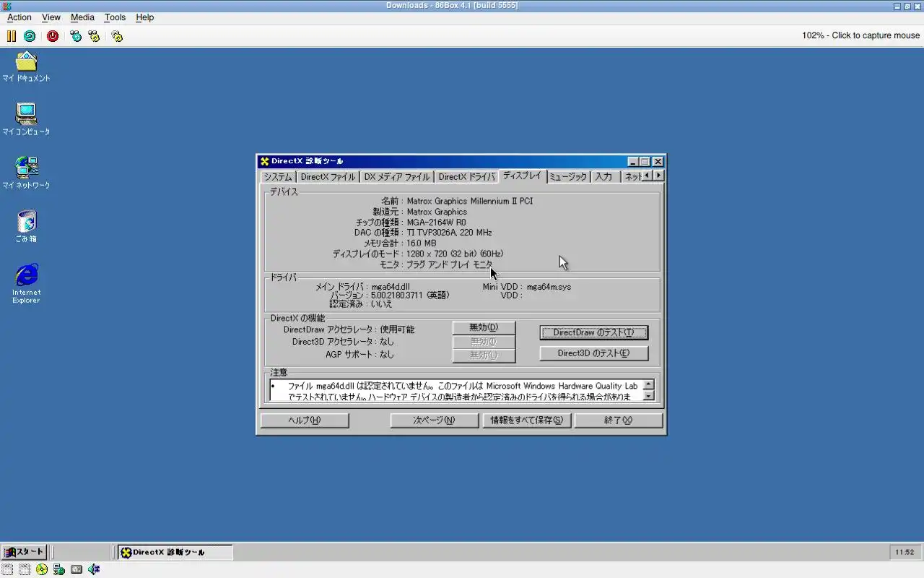
Task: Click the network status icon
Action: [x=59, y=569]
